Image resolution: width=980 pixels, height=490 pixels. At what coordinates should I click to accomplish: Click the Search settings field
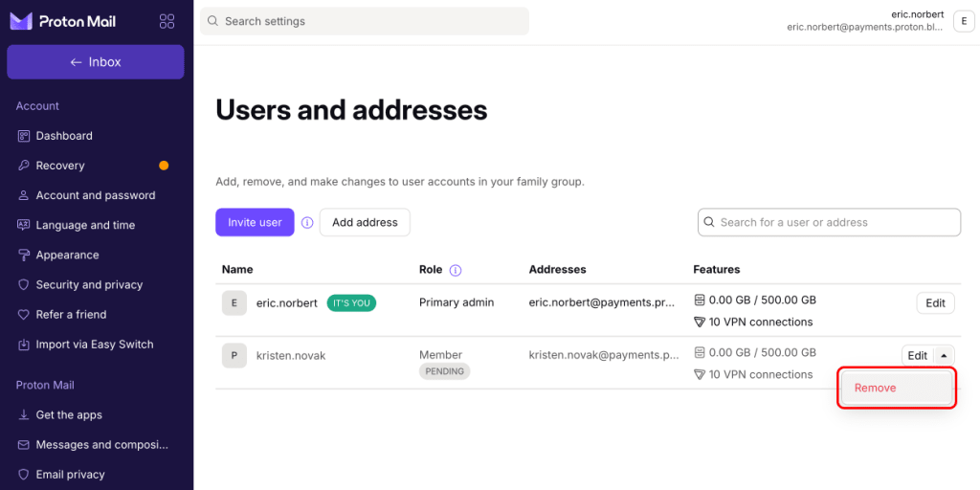click(365, 21)
